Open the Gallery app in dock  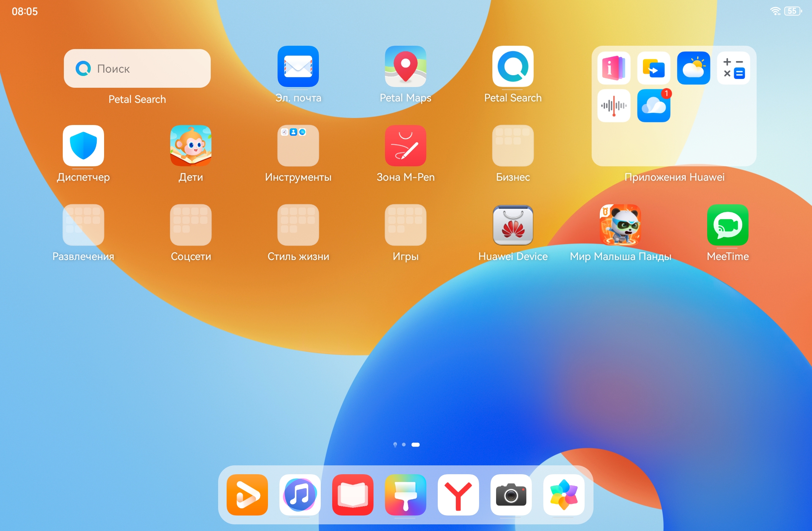pos(564,495)
